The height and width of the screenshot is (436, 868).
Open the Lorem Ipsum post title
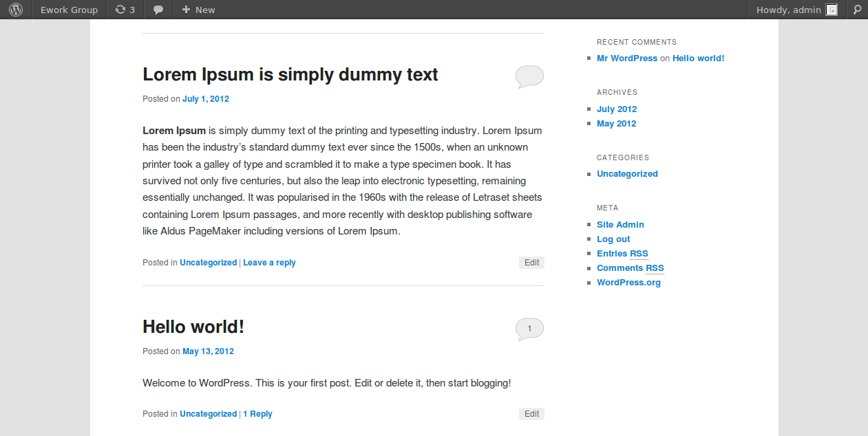[290, 74]
